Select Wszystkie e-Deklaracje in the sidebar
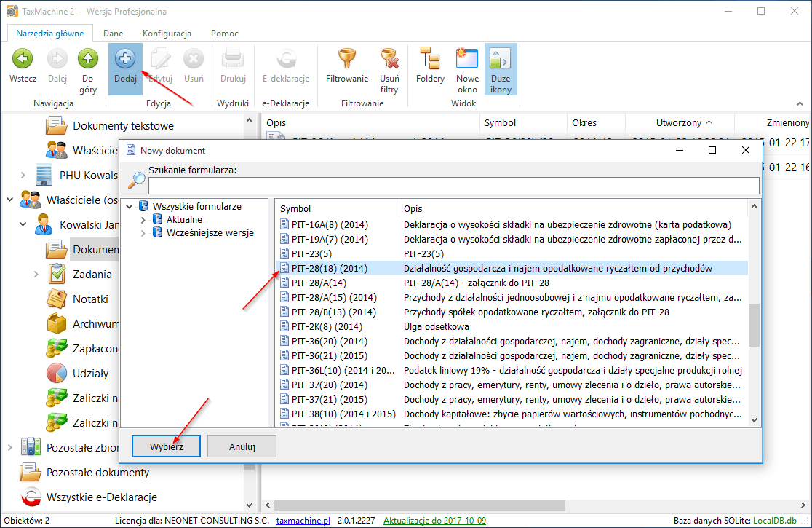Image resolution: width=812 pixels, height=528 pixels. [101, 497]
